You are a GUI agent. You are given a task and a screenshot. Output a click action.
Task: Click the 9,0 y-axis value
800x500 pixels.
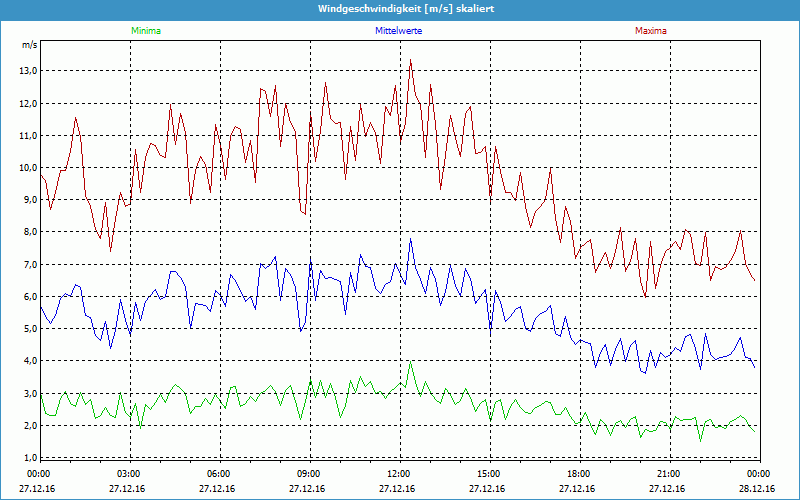[30, 200]
